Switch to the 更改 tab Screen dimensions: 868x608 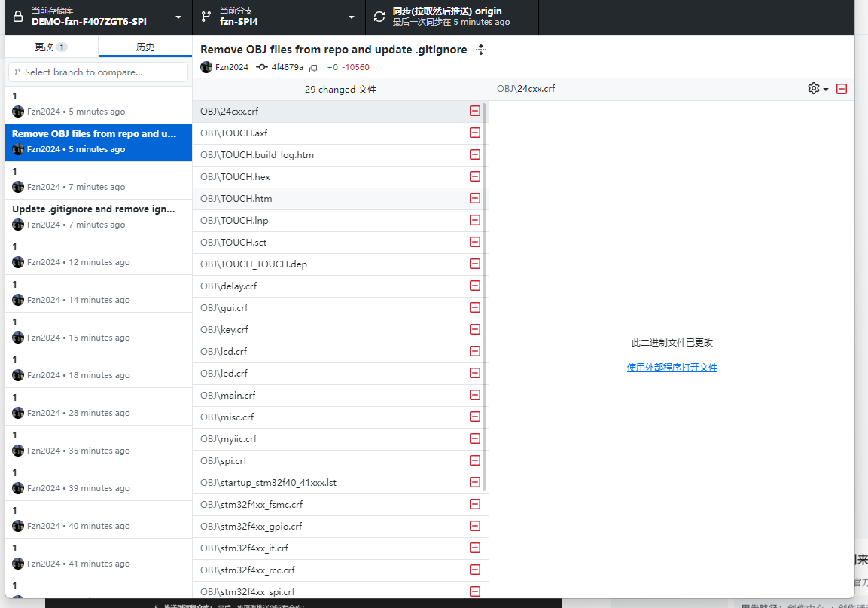49,46
